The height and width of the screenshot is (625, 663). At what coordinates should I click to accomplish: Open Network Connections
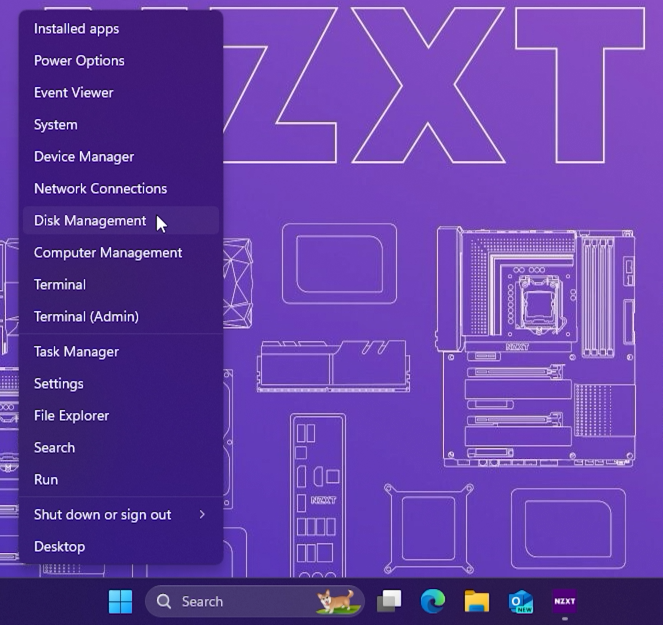[121, 189]
